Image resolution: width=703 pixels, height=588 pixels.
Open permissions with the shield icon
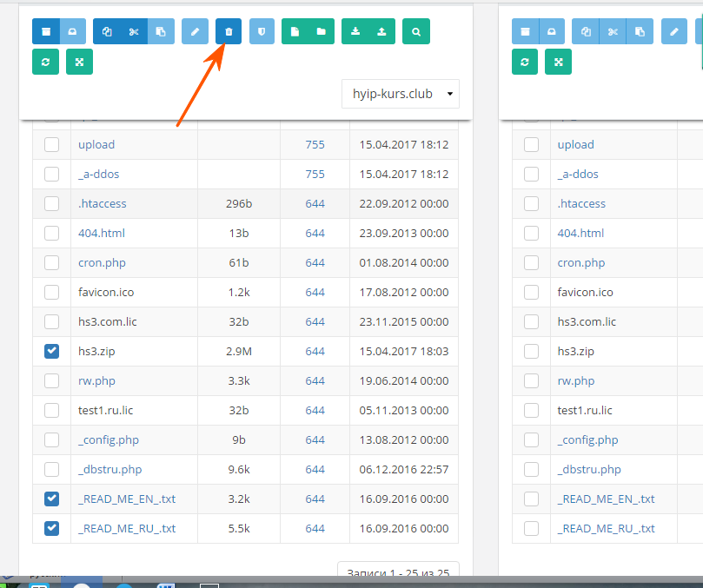262,32
